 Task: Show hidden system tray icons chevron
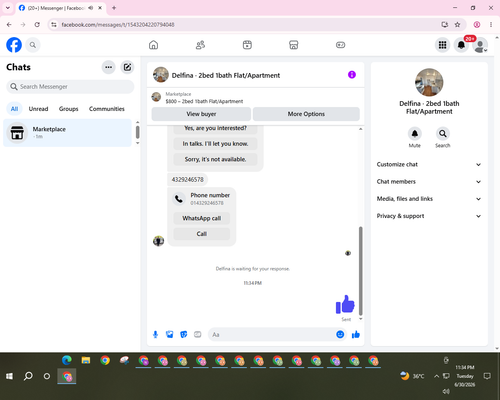tap(436, 376)
